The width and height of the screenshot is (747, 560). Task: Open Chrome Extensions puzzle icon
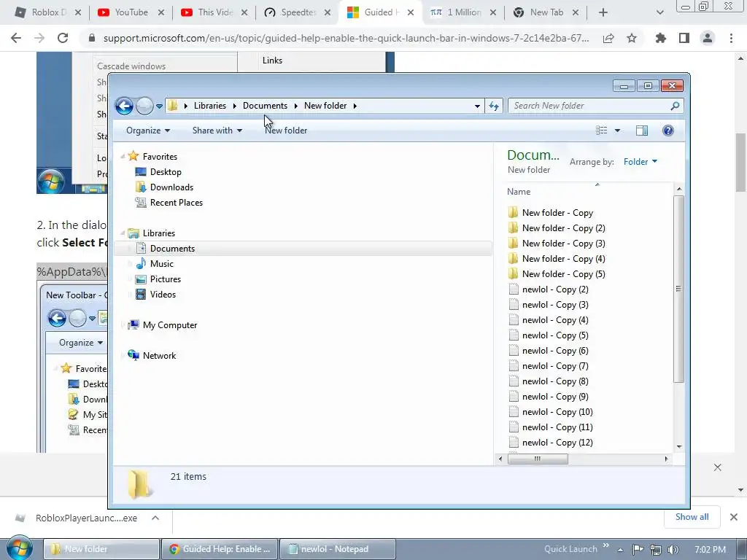(x=660, y=38)
